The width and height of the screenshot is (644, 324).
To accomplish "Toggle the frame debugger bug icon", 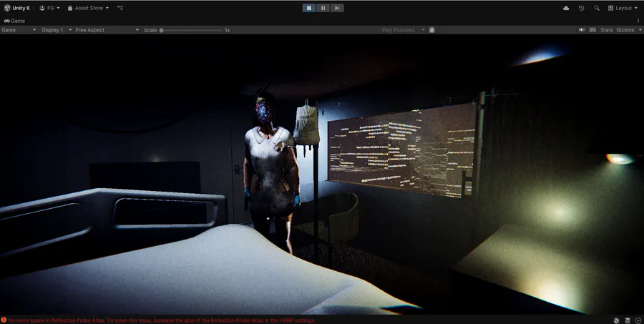I will click(x=431, y=30).
